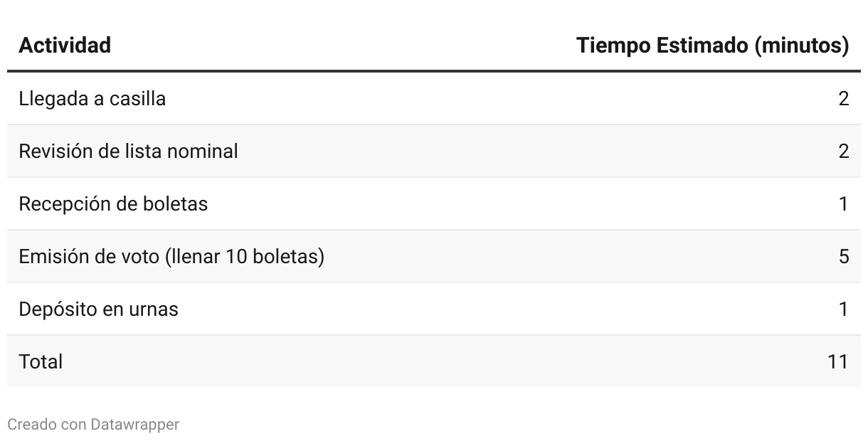Screen dimensions: 868x441
Task: Click the value 1 for Depósito en urnas
Action: (844, 309)
